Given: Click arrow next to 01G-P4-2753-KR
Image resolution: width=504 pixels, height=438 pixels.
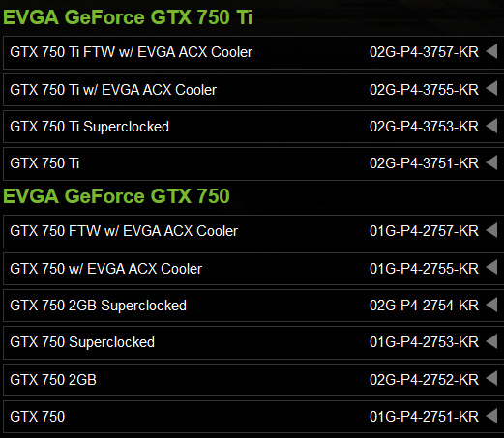Looking at the screenshot, I should [491, 341].
